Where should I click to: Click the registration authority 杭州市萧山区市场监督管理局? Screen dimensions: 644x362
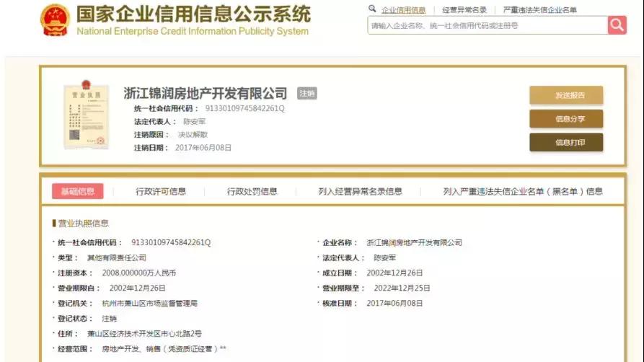[149, 304]
